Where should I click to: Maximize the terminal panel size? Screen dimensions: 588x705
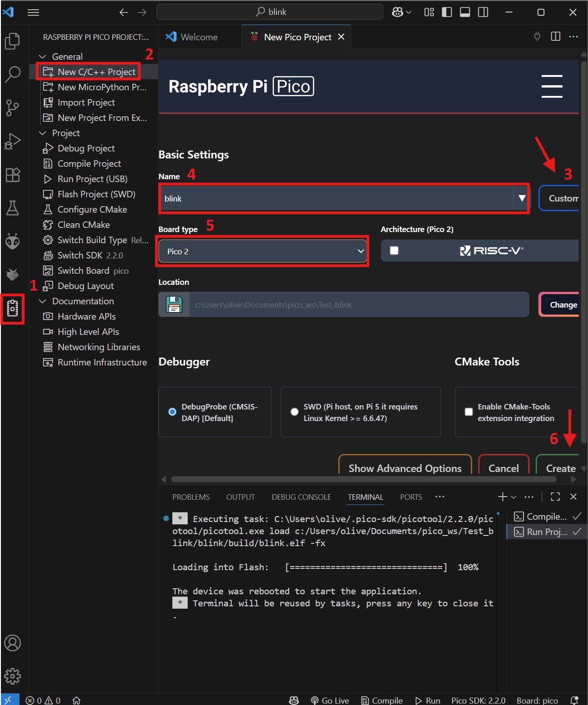tap(555, 497)
